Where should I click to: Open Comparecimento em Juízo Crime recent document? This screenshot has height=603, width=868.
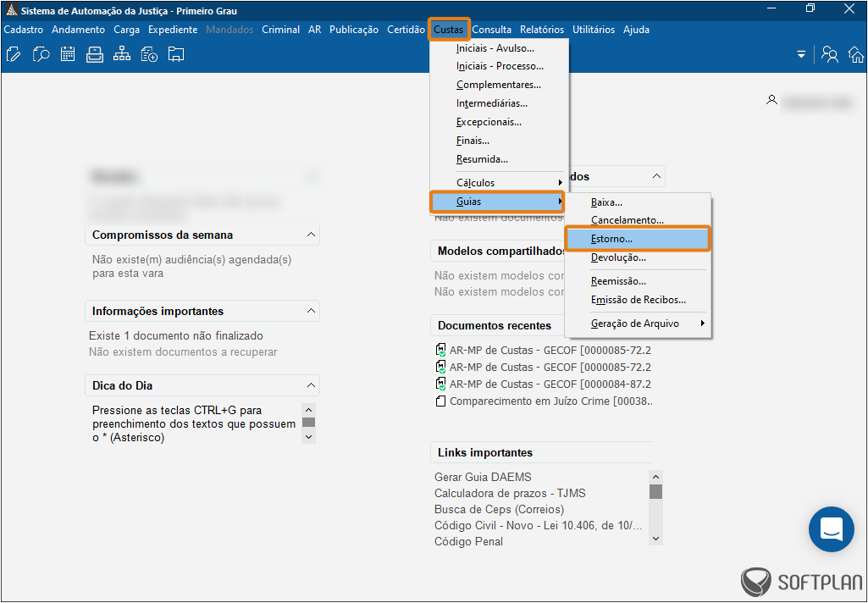pos(551,401)
